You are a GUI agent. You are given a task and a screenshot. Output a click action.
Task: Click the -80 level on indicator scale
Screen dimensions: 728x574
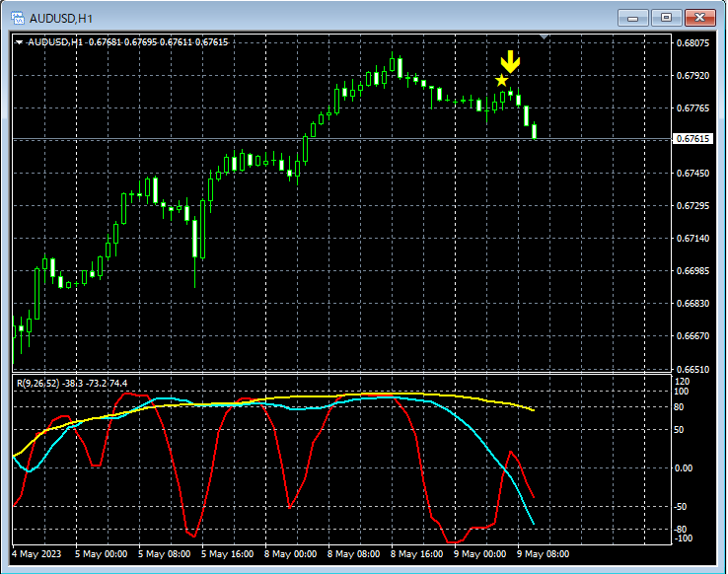[x=681, y=530]
